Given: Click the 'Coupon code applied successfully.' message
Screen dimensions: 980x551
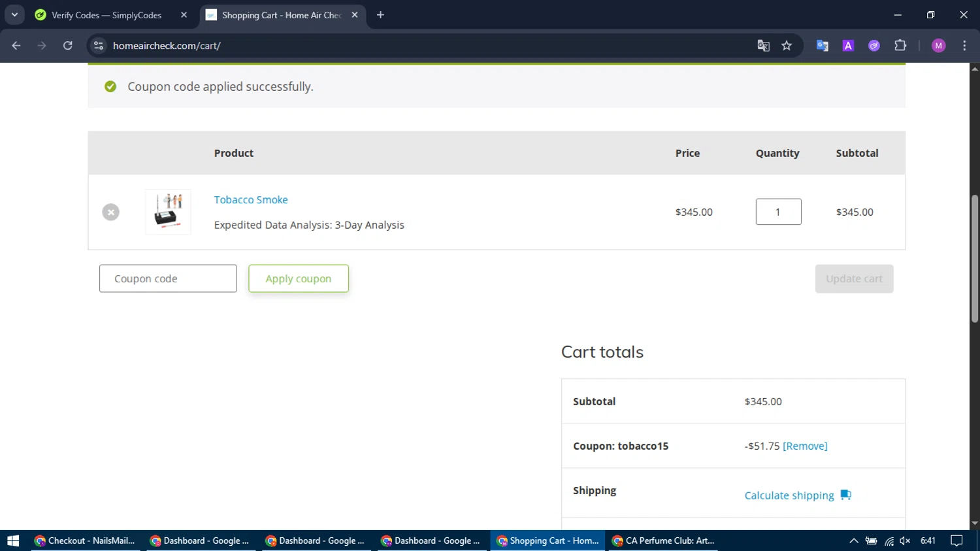Looking at the screenshot, I should (220, 86).
